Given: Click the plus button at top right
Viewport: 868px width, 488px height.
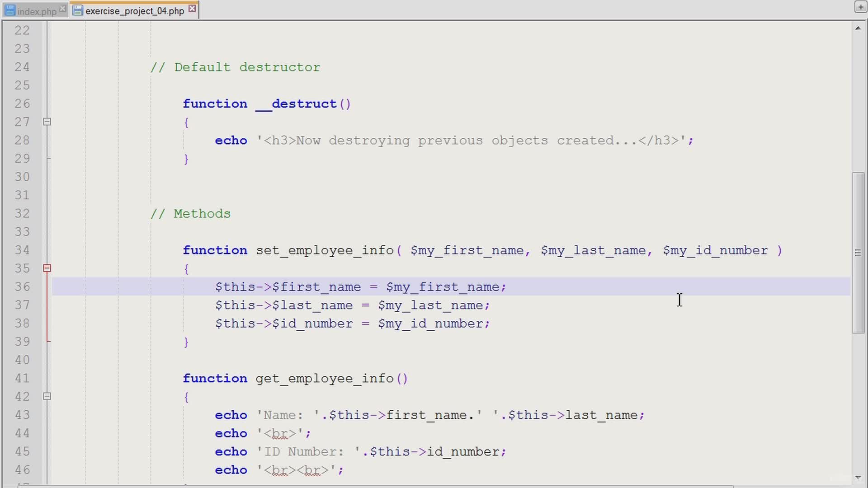Looking at the screenshot, I should click(860, 7).
